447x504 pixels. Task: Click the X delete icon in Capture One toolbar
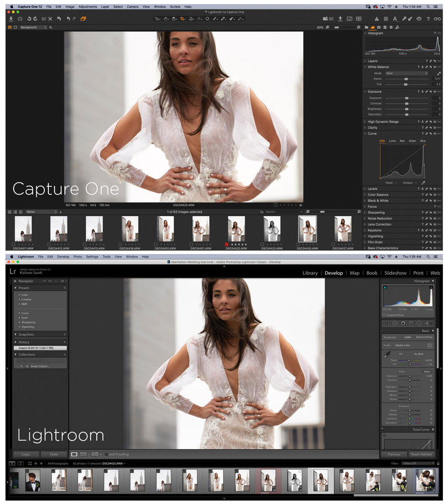[x=50, y=19]
